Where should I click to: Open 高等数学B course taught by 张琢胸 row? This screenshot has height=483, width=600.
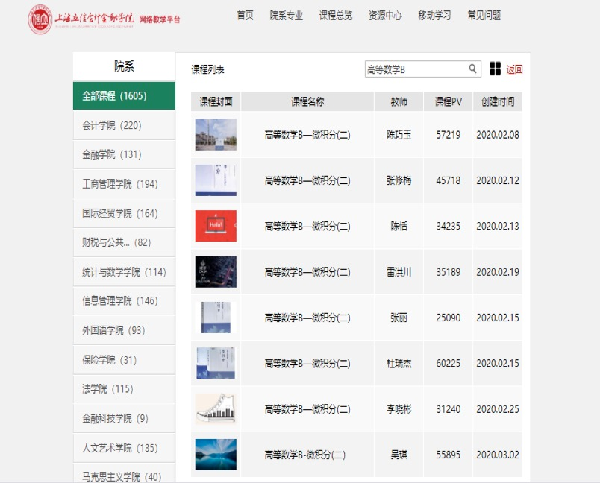[x=307, y=180]
